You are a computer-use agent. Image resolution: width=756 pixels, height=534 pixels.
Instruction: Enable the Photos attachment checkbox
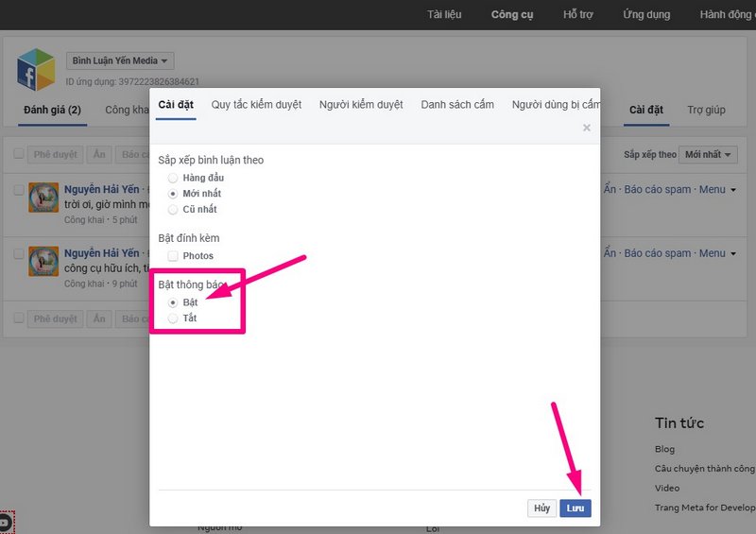tap(173, 256)
